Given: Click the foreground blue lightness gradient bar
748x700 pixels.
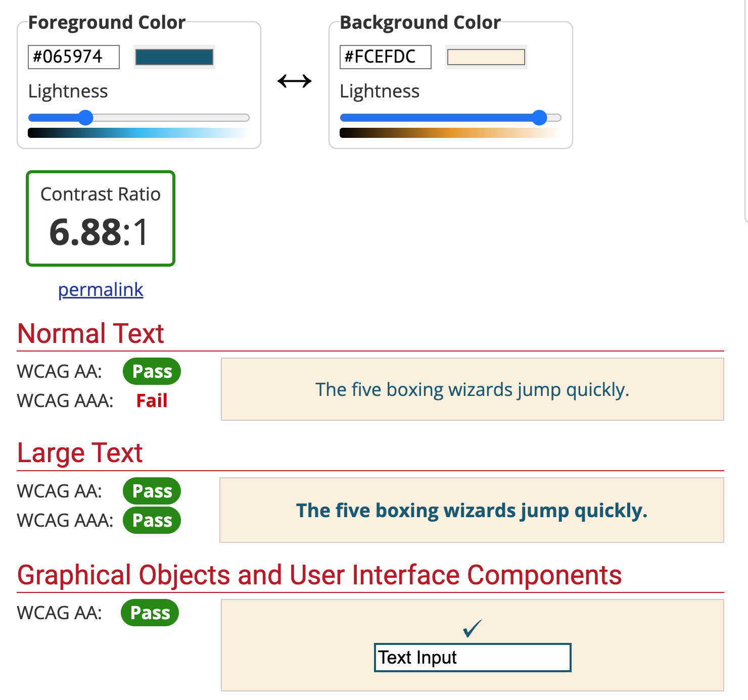Looking at the screenshot, I should click(138, 133).
